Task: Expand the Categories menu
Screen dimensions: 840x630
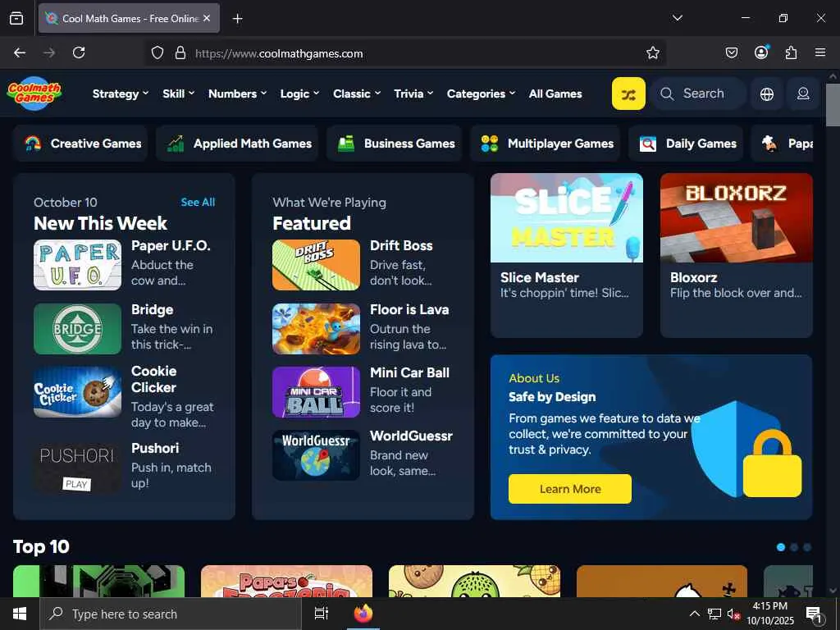Action: 481,94
